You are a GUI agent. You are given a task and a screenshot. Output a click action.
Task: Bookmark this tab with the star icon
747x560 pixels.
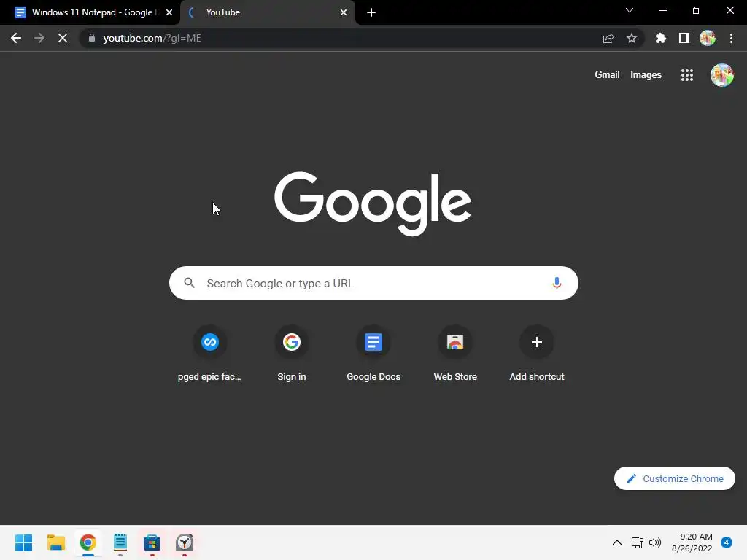point(632,38)
